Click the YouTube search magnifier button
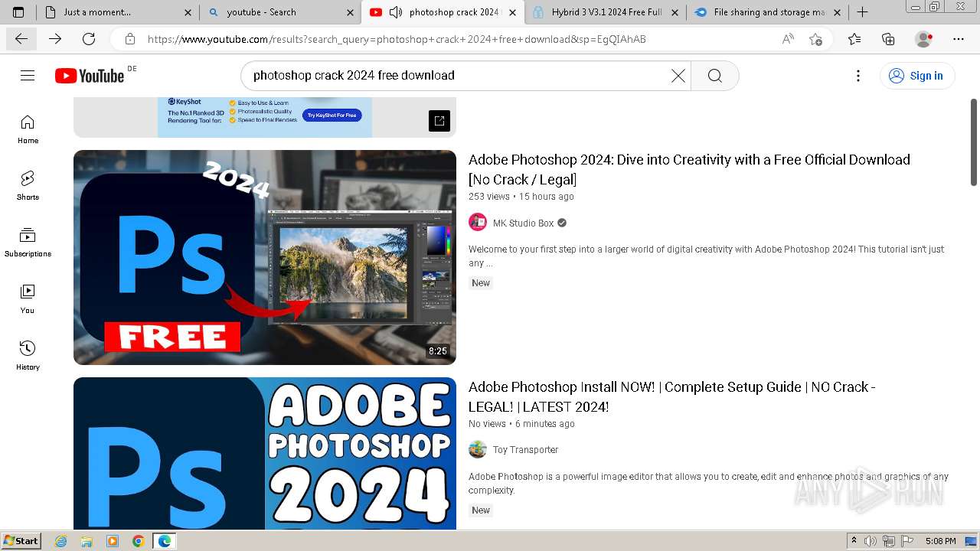 click(x=715, y=75)
